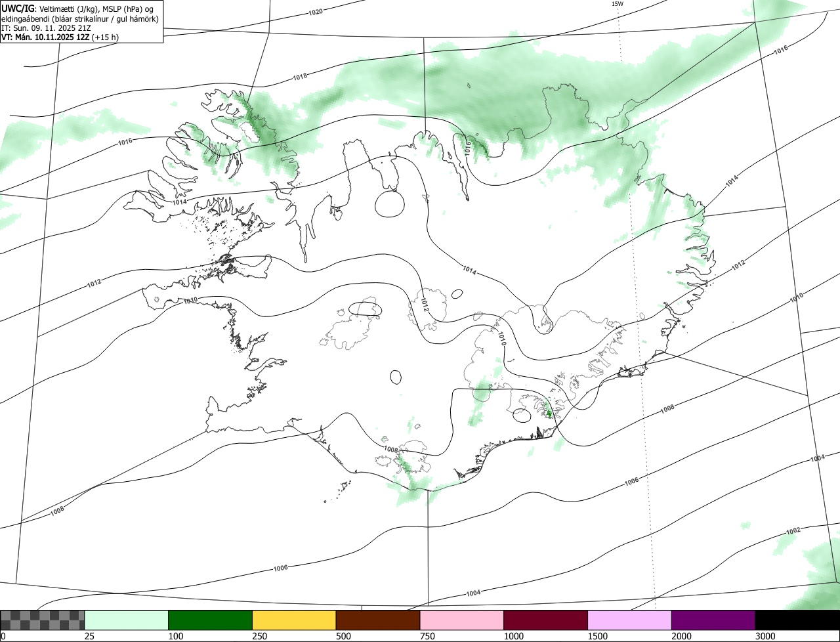Image resolution: width=840 pixels, height=642 pixels.
Task: Pick the legend value "1500"
Action: coord(598,636)
